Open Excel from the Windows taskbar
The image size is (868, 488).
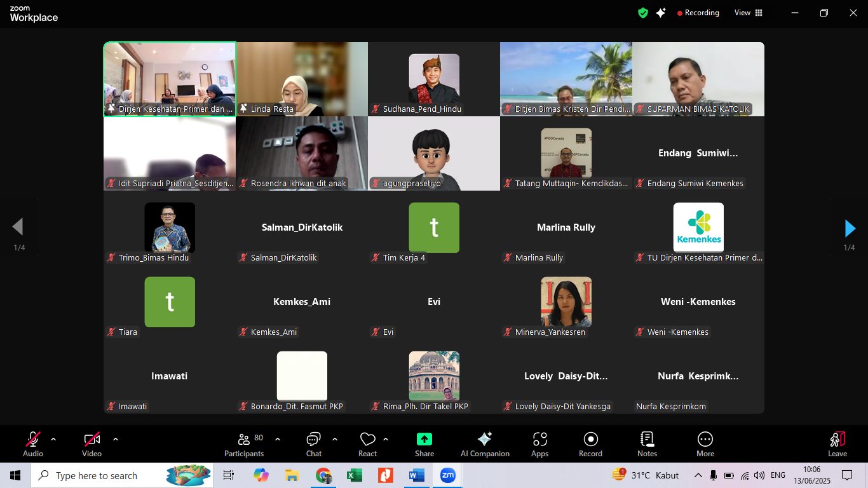tap(354, 475)
